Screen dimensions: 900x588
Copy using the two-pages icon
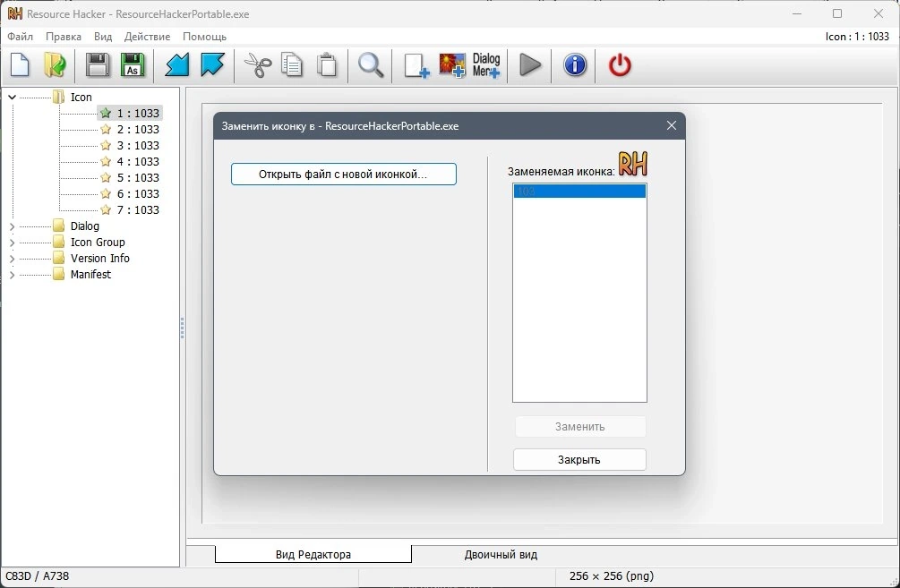point(292,64)
